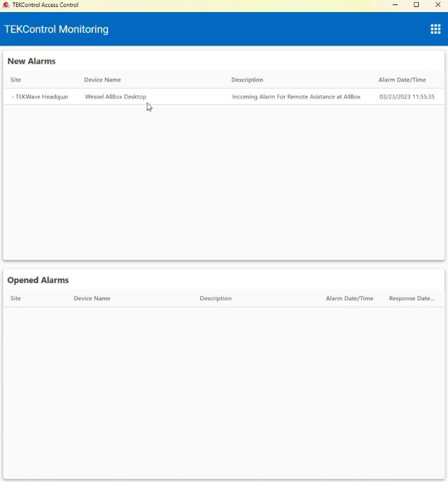Sort Opened Alarms by Site column
448x482 pixels.
(x=16, y=298)
